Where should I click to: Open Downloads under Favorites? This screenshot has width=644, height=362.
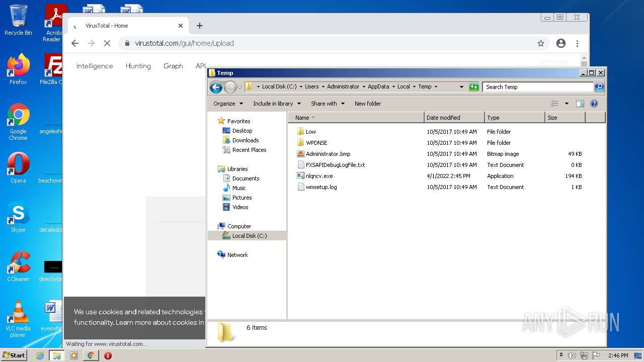(x=246, y=140)
